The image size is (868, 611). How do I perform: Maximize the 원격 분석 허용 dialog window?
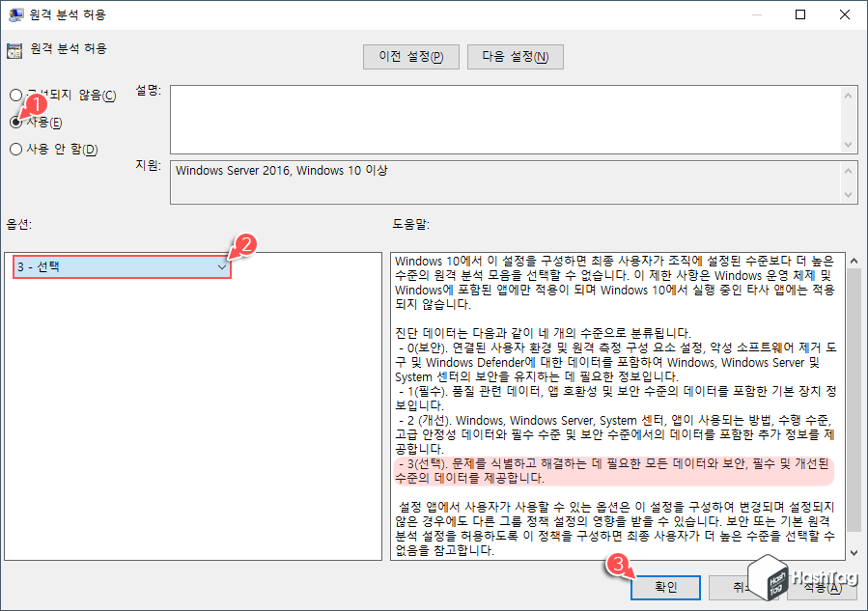pos(799,14)
